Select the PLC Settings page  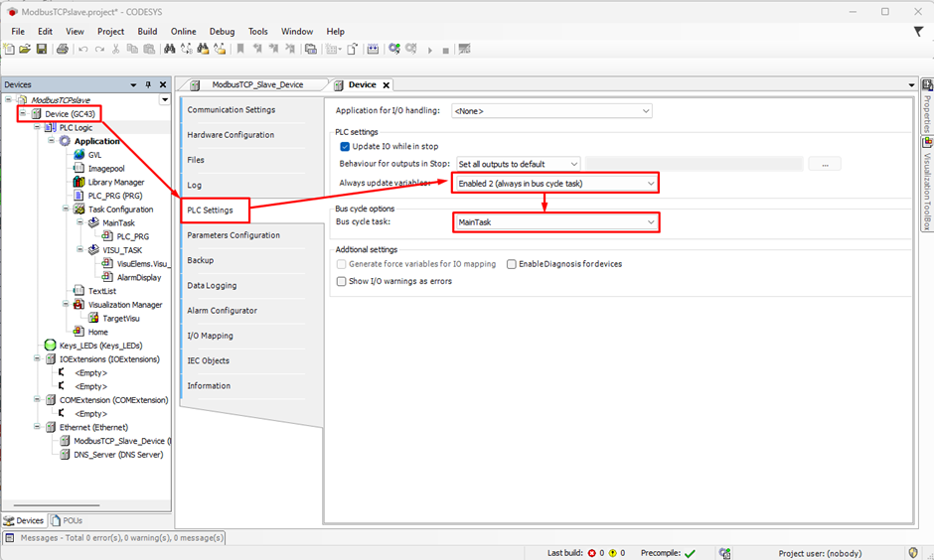pos(211,210)
